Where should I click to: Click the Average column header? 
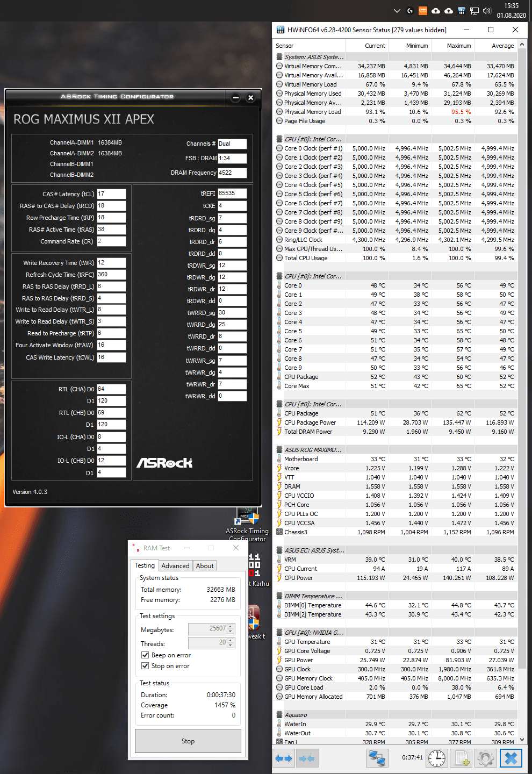(495, 46)
